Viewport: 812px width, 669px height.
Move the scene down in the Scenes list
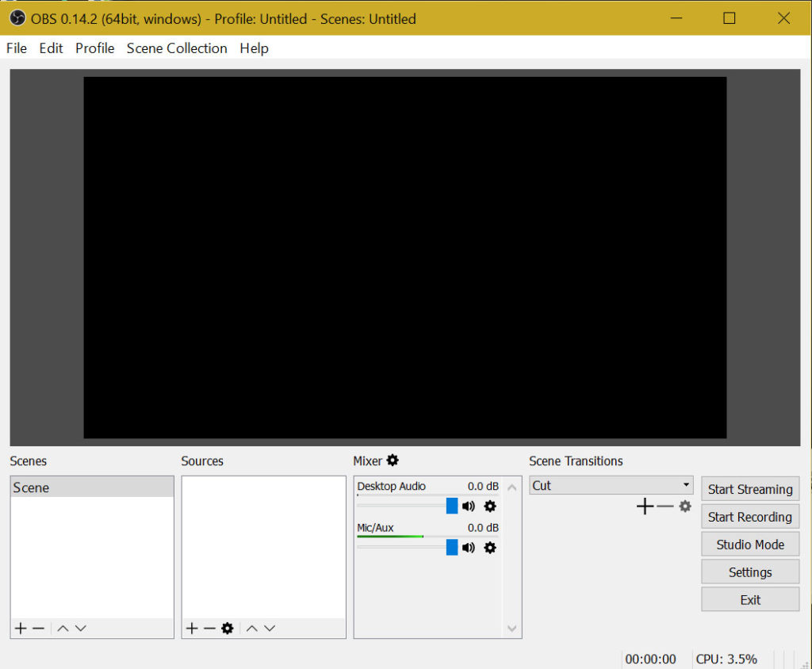click(x=80, y=628)
